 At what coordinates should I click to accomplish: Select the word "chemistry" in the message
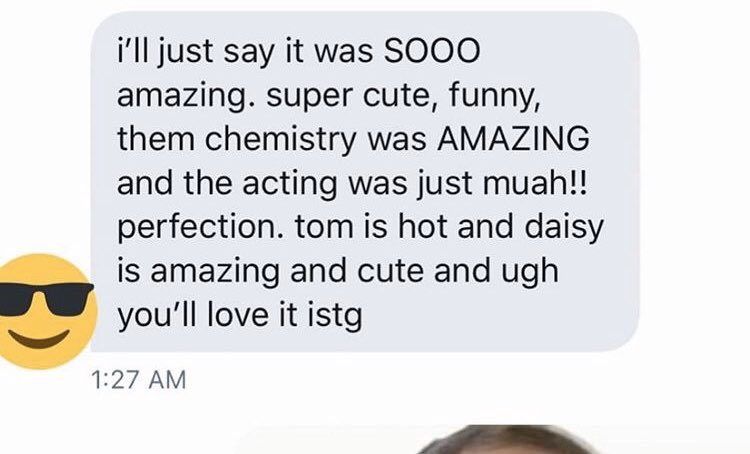tap(281, 141)
